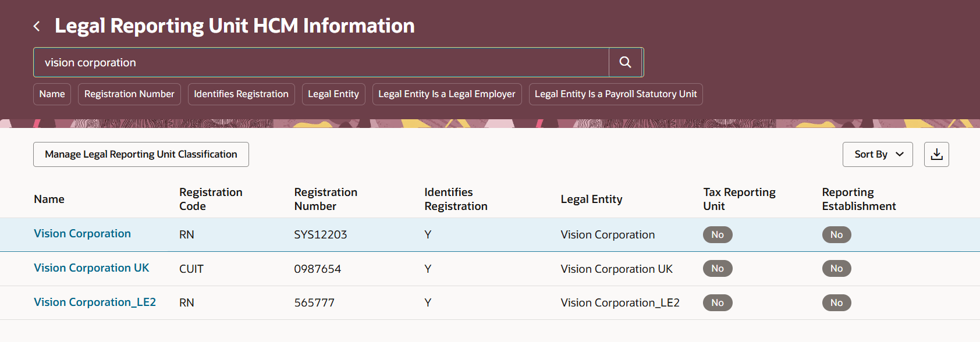Click Tax Reporting Unit badge for Vision Corporation_LE2
Screen dimensions: 980x342
(x=718, y=302)
